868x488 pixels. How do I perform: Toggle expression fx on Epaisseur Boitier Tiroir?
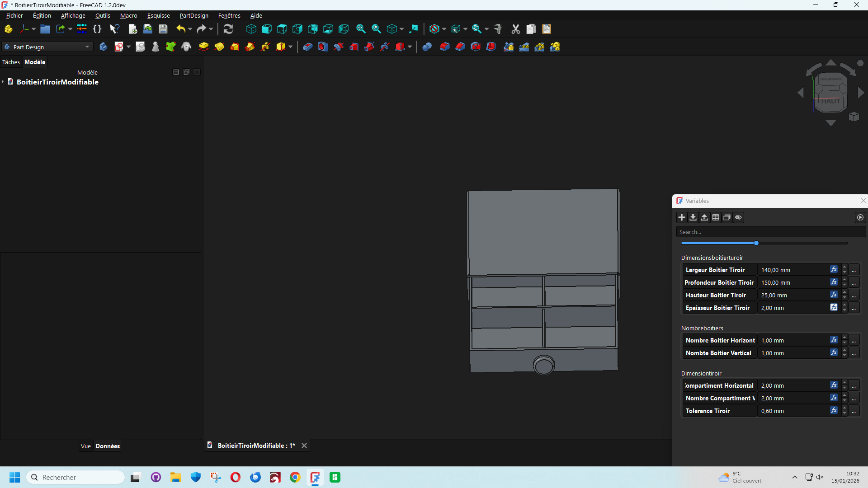(x=834, y=307)
